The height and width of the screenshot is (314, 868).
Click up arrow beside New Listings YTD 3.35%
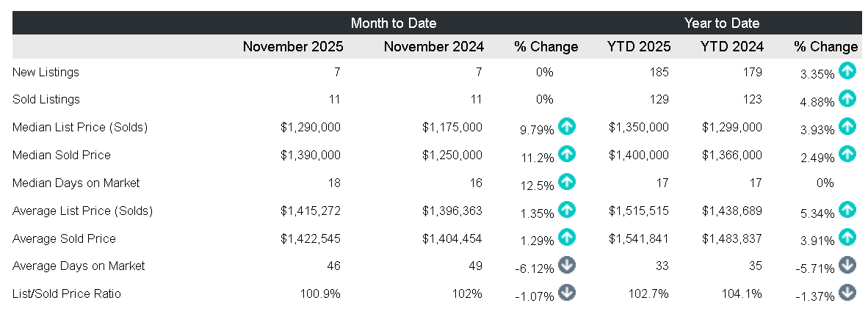[x=847, y=71]
